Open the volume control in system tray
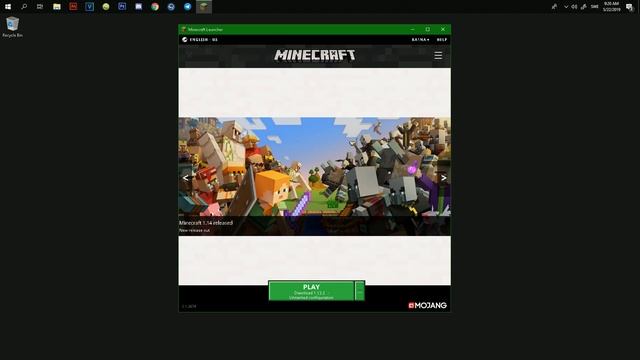This screenshot has width=640, height=360. [x=574, y=7]
